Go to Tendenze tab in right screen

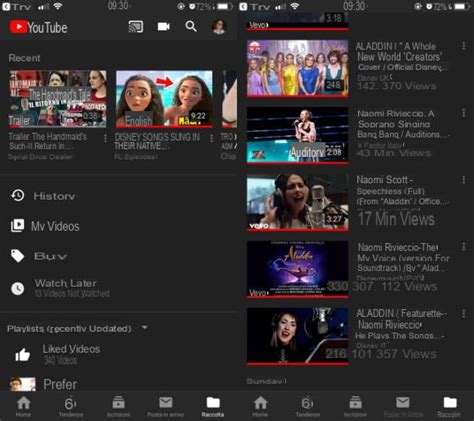click(307, 407)
